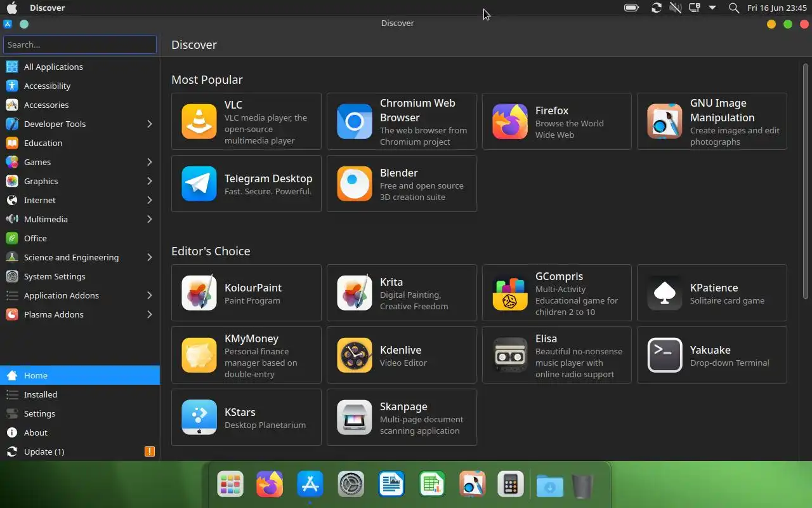Expand the Games category arrow
The image size is (812, 508).
(150, 162)
